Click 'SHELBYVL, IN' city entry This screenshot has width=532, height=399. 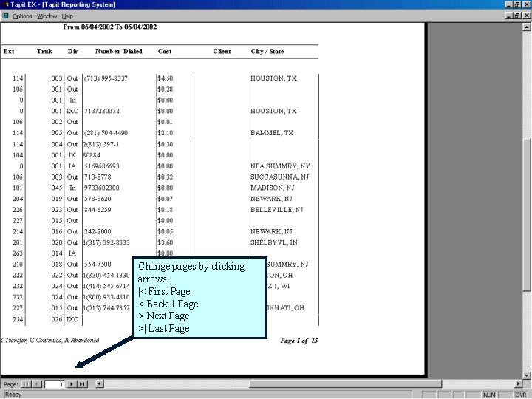(x=274, y=242)
